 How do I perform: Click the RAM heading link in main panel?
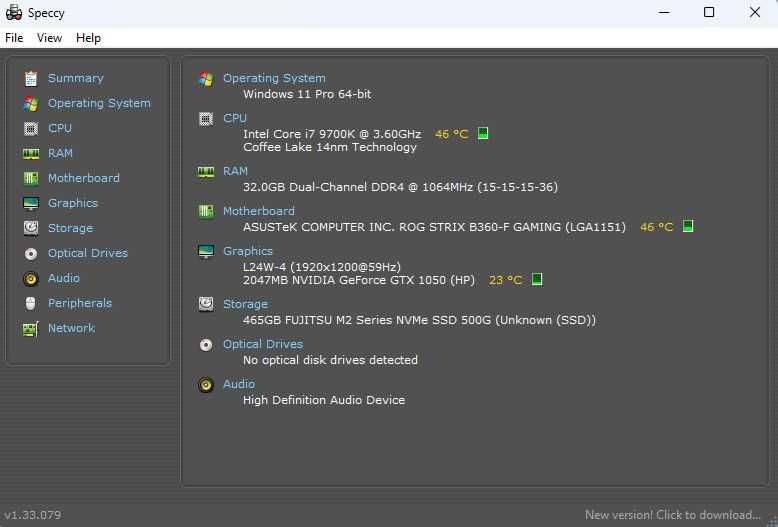(235, 171)
